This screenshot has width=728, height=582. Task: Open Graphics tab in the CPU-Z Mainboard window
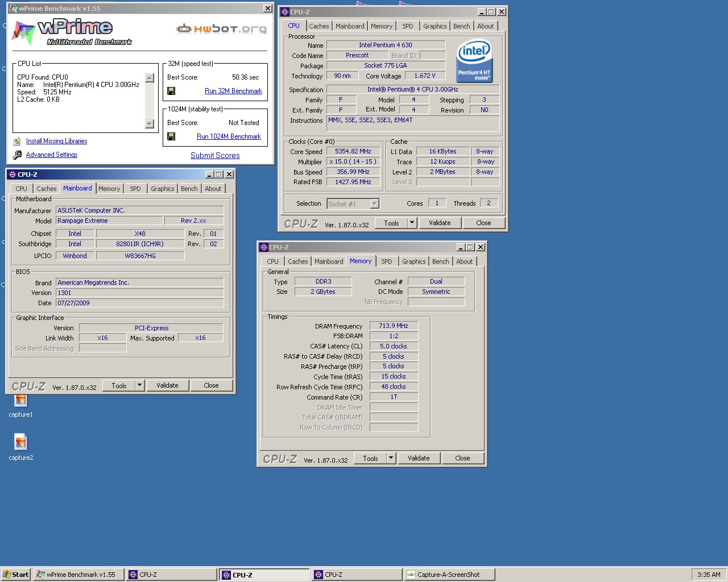coord(163,189)
